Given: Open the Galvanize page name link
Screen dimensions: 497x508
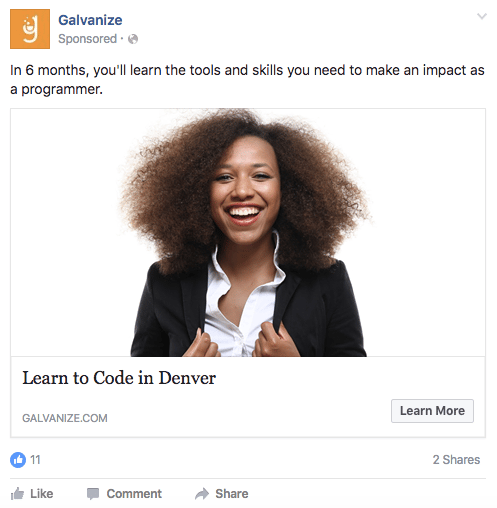Looking at the screenshot, I should (x=90, y=20).
